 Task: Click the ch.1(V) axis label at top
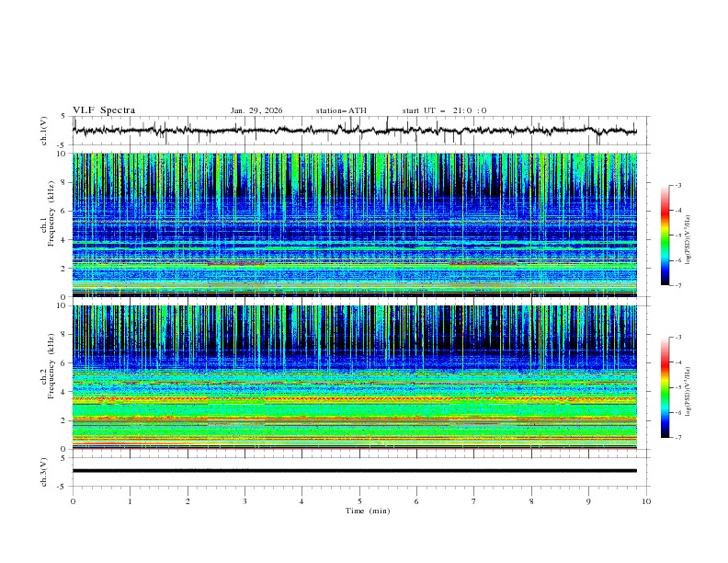[x=44, y=131]
